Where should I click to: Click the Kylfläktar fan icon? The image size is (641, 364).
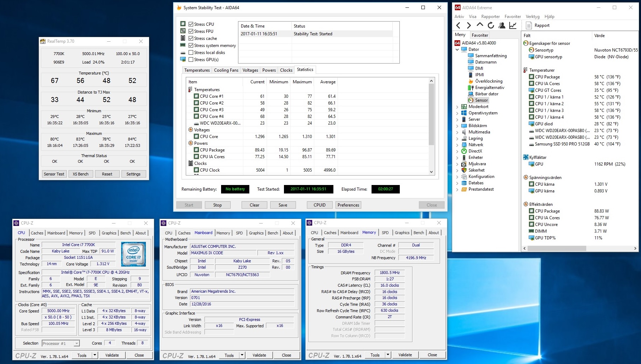(526, 157)
